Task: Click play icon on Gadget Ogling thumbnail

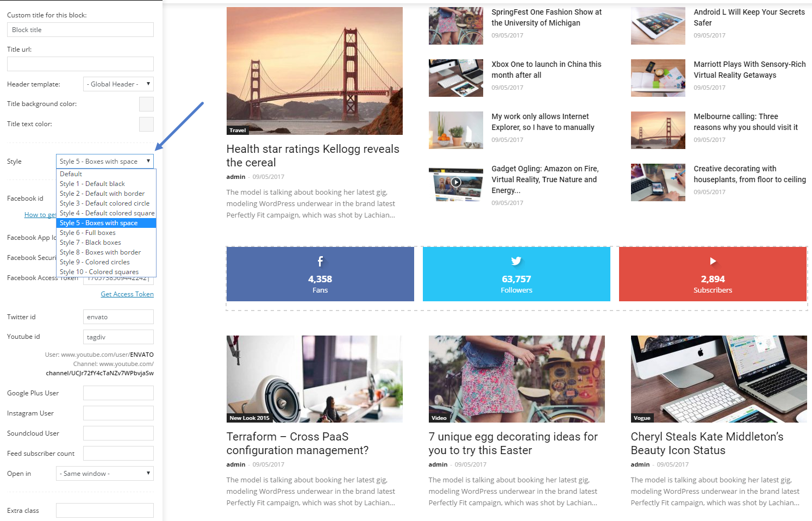Action: 456,182
